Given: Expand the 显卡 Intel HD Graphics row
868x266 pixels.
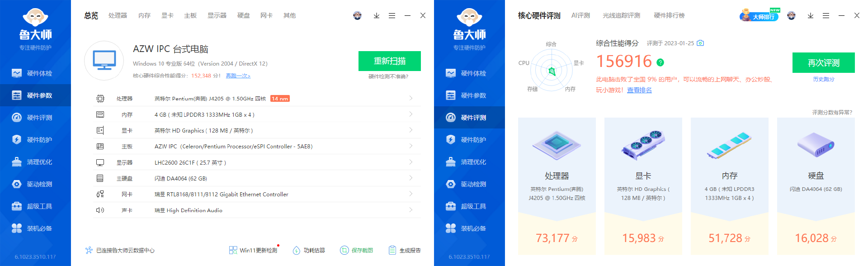Looking at the screenshot, I should pos(257,130).
